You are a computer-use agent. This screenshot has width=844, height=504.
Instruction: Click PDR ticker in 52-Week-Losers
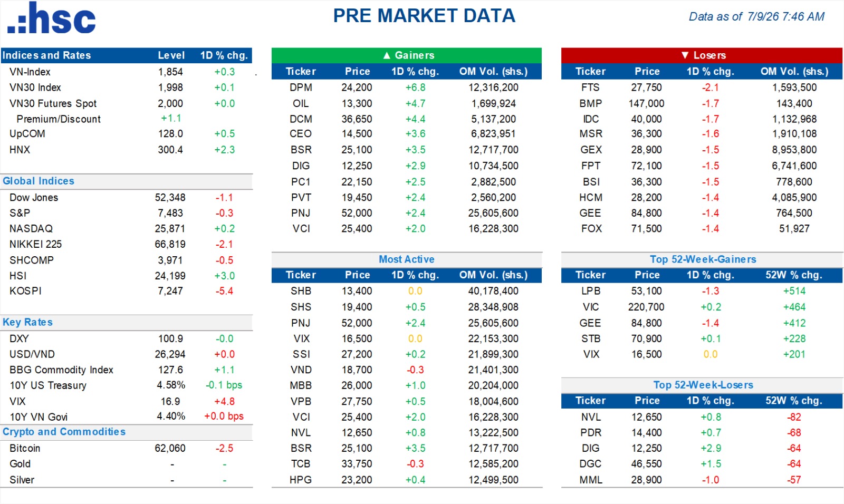coord(591,433)
